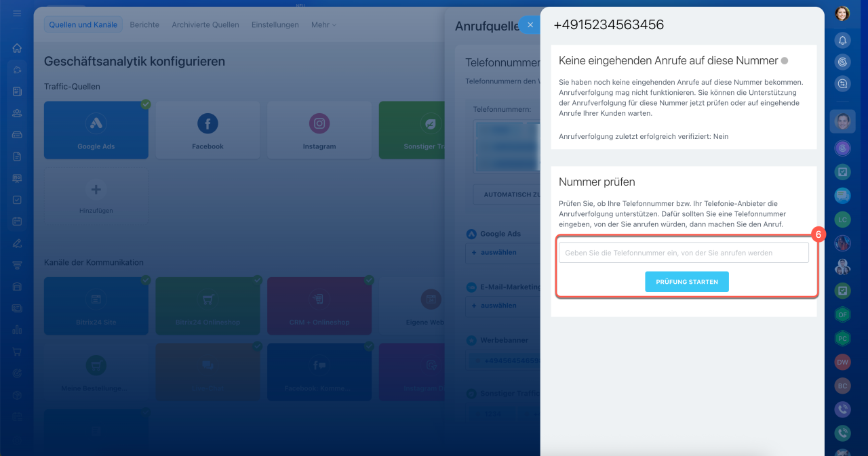Go to home icon in left sidebar

tap(17, 48)
